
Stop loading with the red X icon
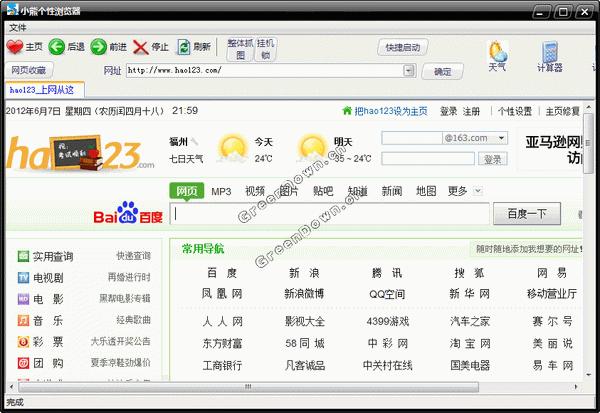tap(140, 47)
